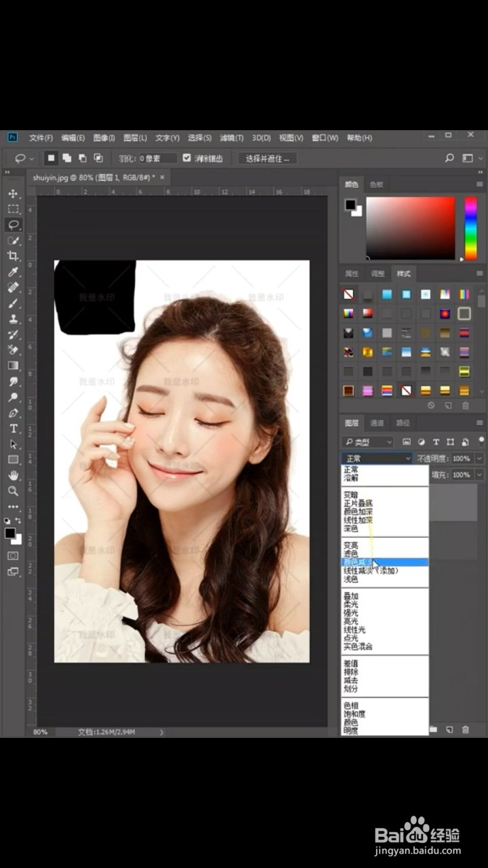Choose 正片叠底 blend mode
The width and height of the screenshot is (488, 868).
tap(384, 504)
